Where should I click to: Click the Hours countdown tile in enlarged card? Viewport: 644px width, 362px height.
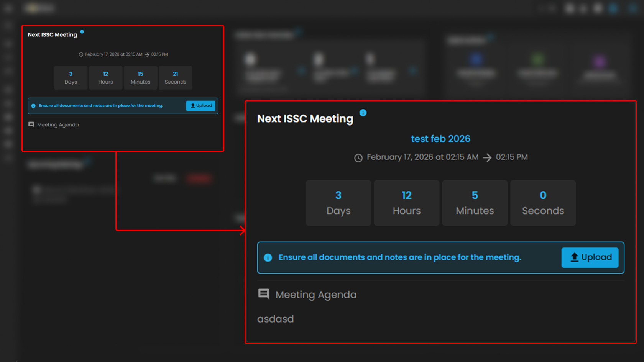(x=406, y=203)
